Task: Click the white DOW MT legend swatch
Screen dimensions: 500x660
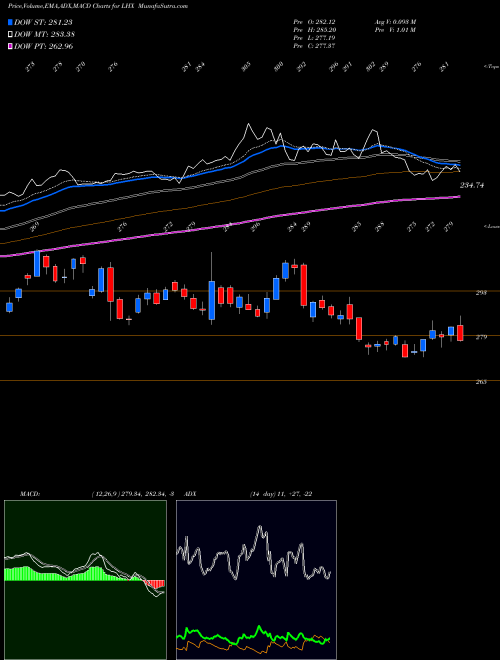Action: pyautogui.click(x=11, y=34)
